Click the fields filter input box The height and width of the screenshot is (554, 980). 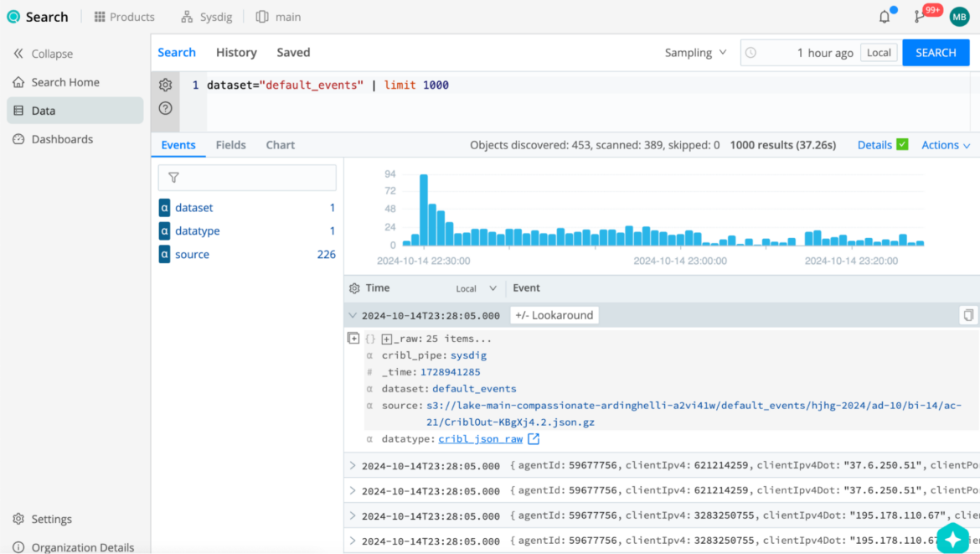(247, 178)
